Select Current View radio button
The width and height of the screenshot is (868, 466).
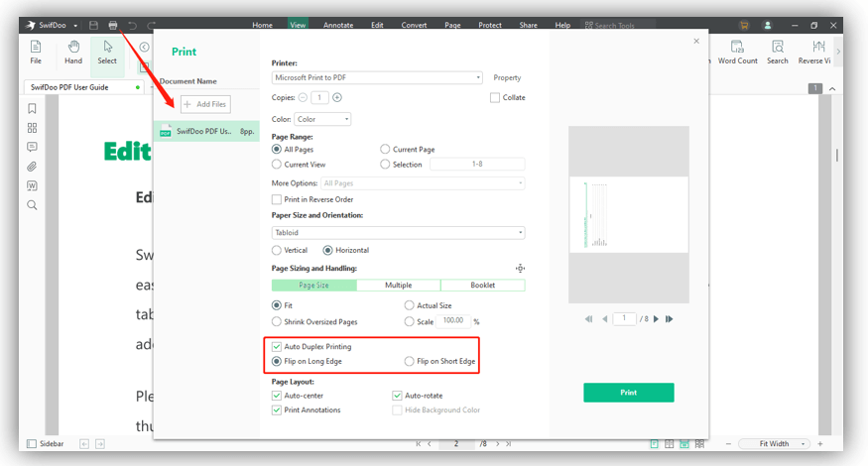point(276,165)
